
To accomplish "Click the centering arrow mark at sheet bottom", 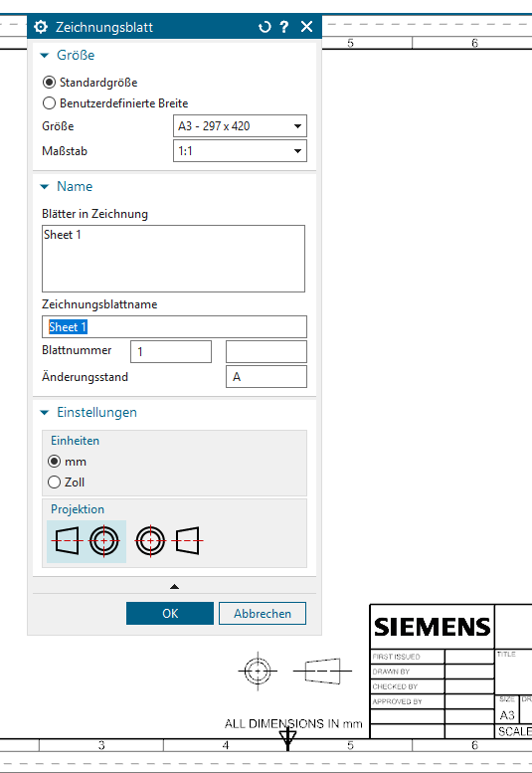I will click(x=287, y=738).
